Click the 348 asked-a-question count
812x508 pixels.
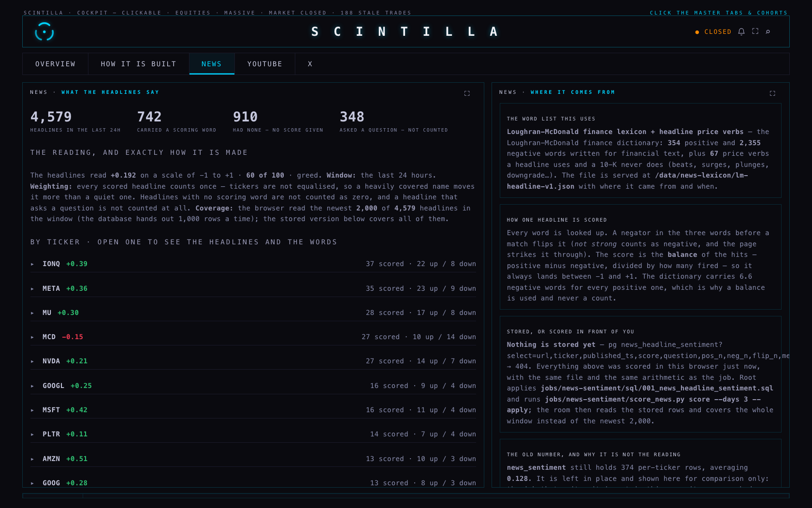click(x=352, y=117)
